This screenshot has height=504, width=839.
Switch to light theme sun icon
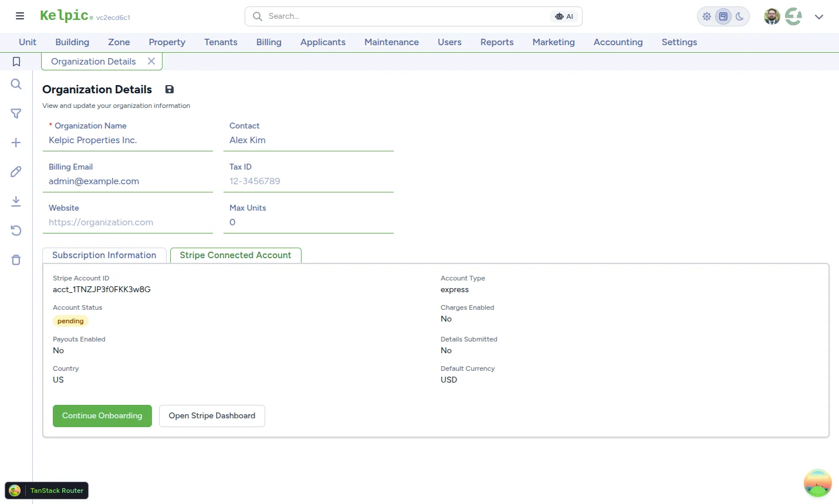pos(707,16)
